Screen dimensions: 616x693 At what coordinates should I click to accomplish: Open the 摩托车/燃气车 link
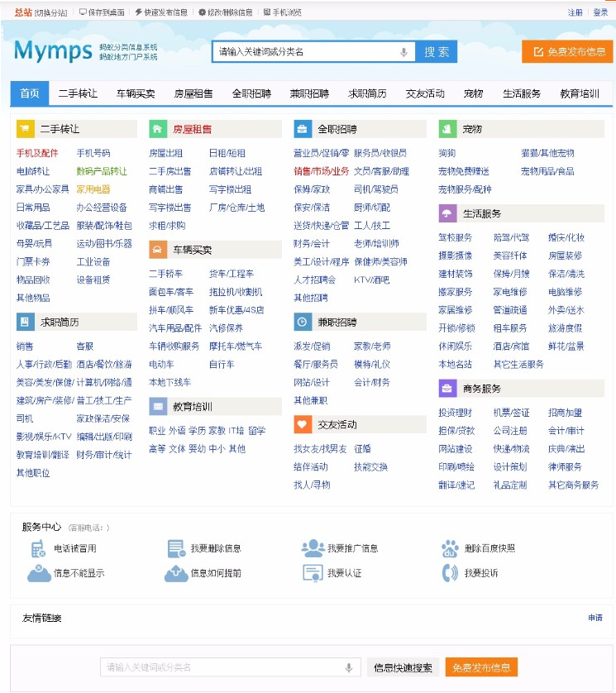tap(236, 346)
